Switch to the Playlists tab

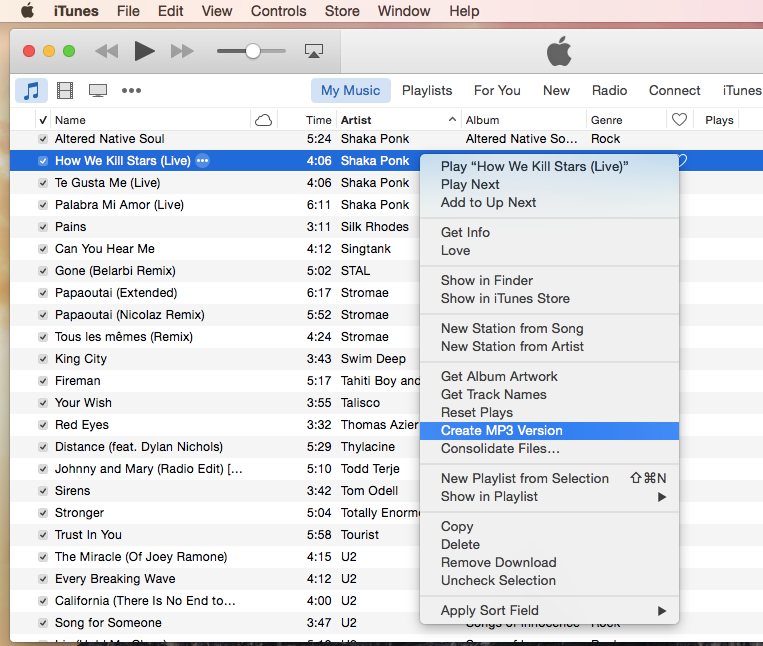427,90
